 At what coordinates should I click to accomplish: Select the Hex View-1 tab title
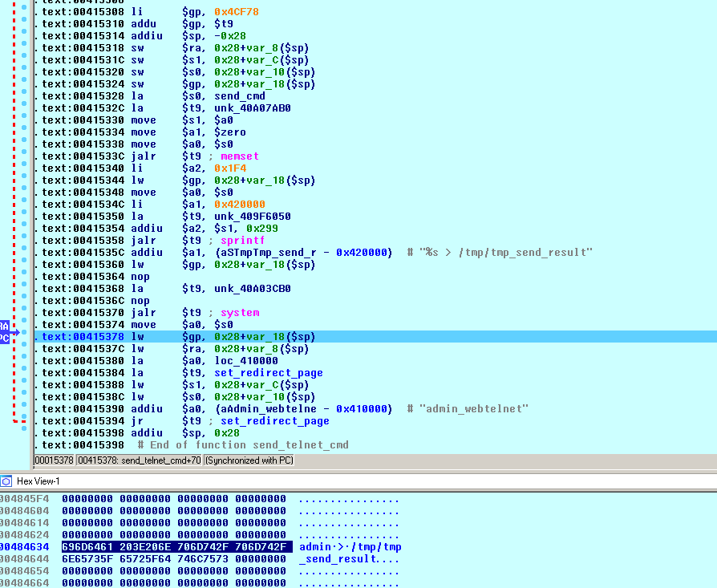click(x=38, y=481)
